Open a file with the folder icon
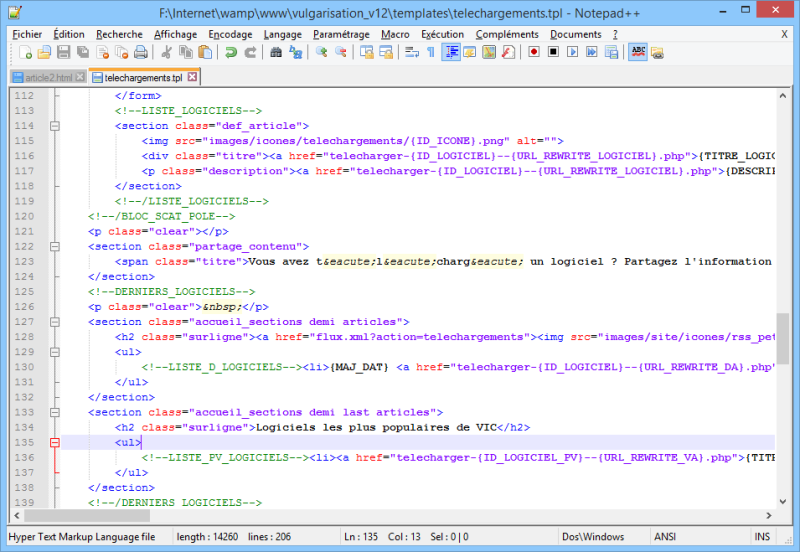This screenshot has height=552, width=800. click(x=44, y=52)
